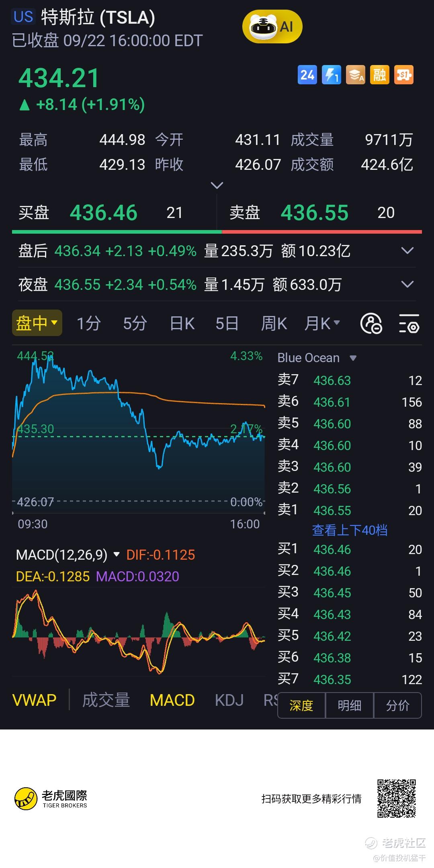Tap the orange SI short badge
Screen dimensions: 434x868
click(x=403, y=75)
